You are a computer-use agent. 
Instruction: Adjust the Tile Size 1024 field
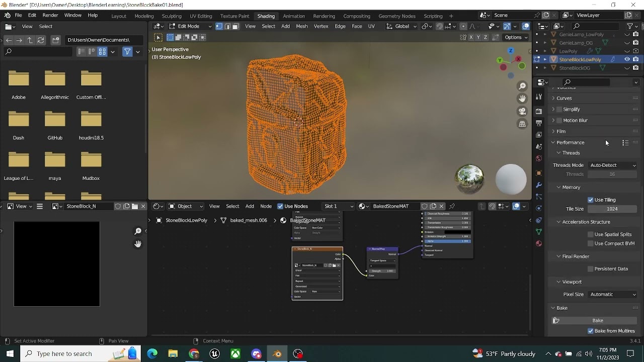pyautogui.click(x=612, y=209)
